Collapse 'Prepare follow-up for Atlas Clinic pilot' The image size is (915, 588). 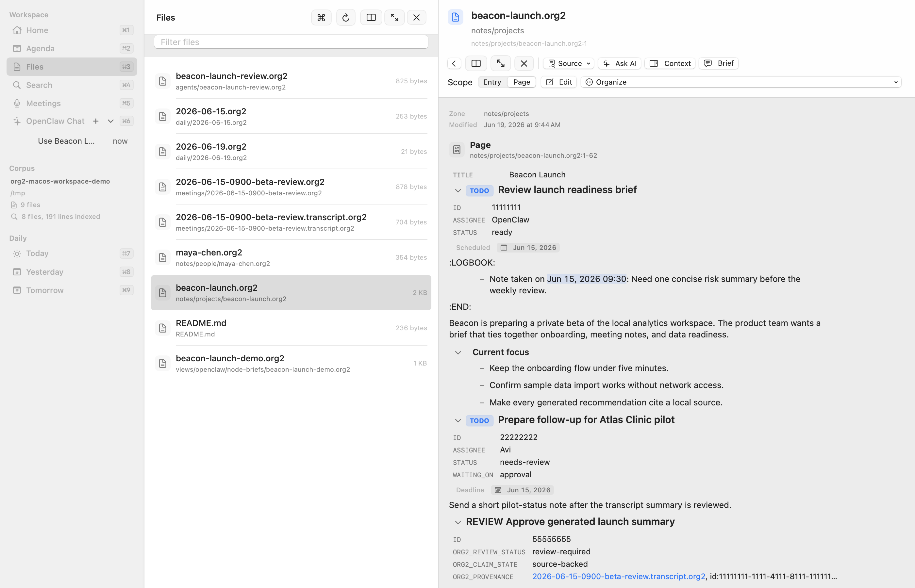[458, 421]
